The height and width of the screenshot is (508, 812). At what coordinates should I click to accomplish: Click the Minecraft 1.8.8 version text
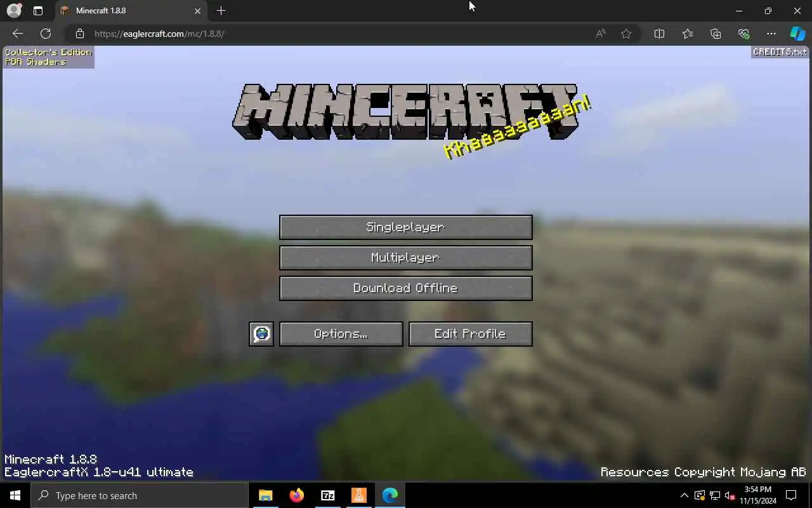pos(51,459)
